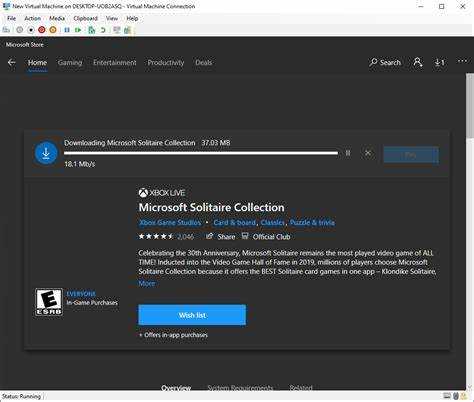
Task: Click the 18.1 Mb/s speed text
Action: (79, 164)
